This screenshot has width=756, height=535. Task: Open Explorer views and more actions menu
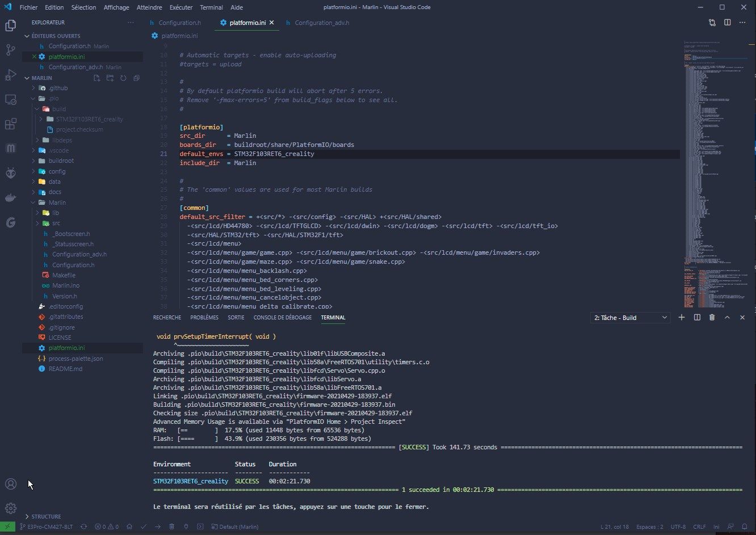point(131,23)
